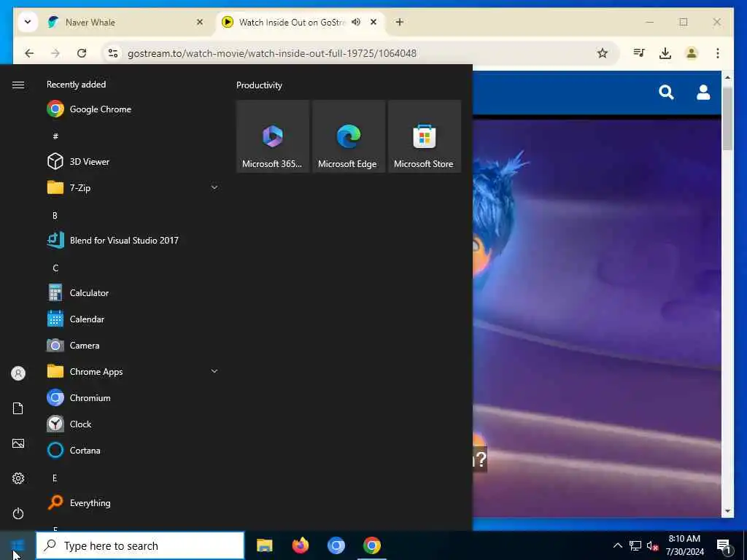747x560 pixels.
Task: Open Microsoft Store tile
Action: point(425,136)
